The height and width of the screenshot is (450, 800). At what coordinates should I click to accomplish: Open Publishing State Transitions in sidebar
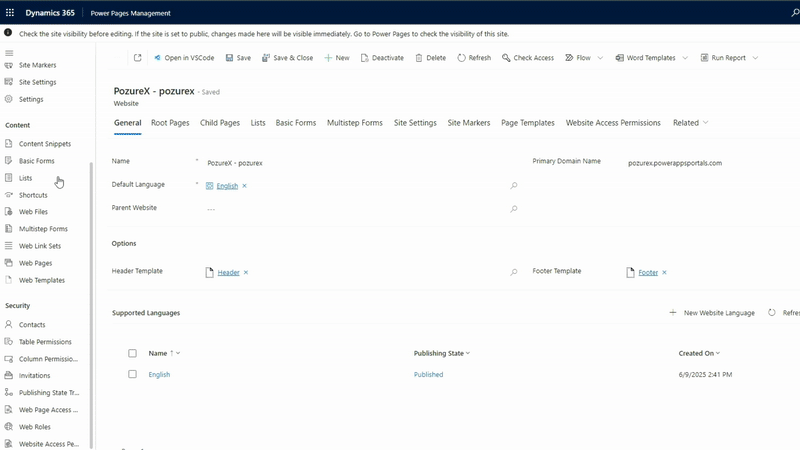tap(48, 393)
